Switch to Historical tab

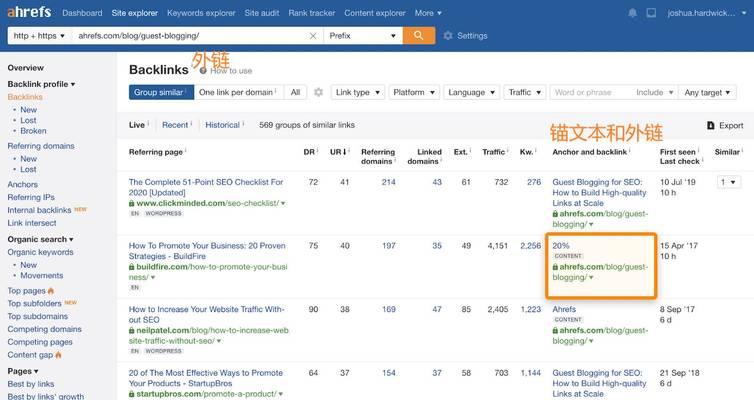pos(222,125)
